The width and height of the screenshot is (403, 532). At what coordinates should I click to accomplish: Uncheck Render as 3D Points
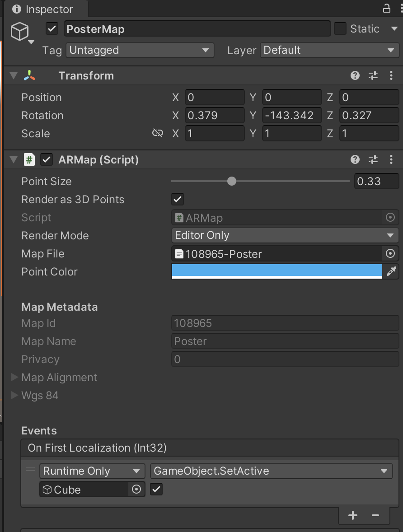pos(178,199)
